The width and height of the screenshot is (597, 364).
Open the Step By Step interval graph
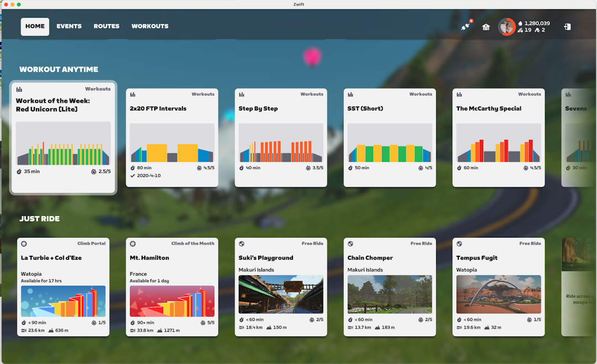point(281,143)
